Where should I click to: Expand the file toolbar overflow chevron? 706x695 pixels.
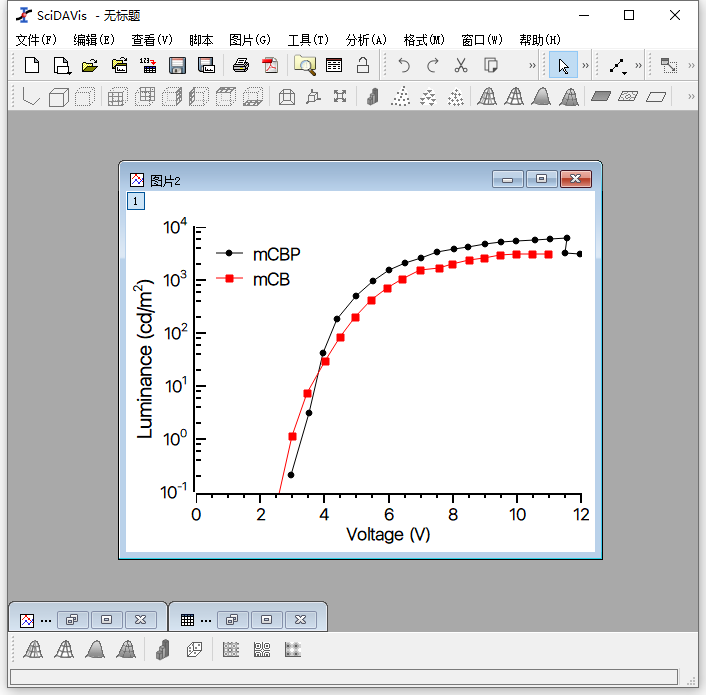[x=532, y=66]
